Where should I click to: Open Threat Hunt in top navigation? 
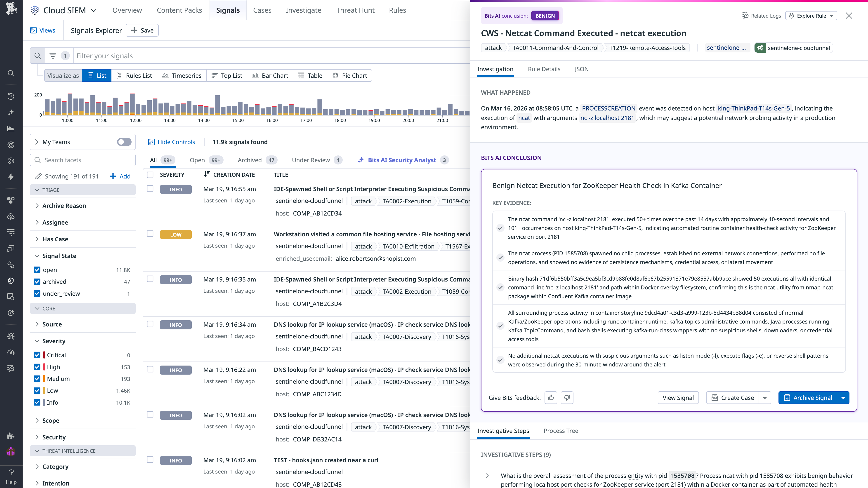coord(355,10)
